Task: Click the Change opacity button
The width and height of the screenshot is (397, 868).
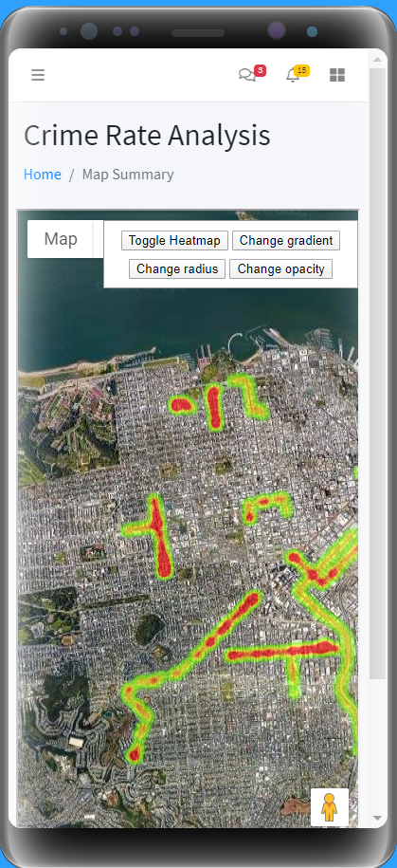Action: (280, 269)
